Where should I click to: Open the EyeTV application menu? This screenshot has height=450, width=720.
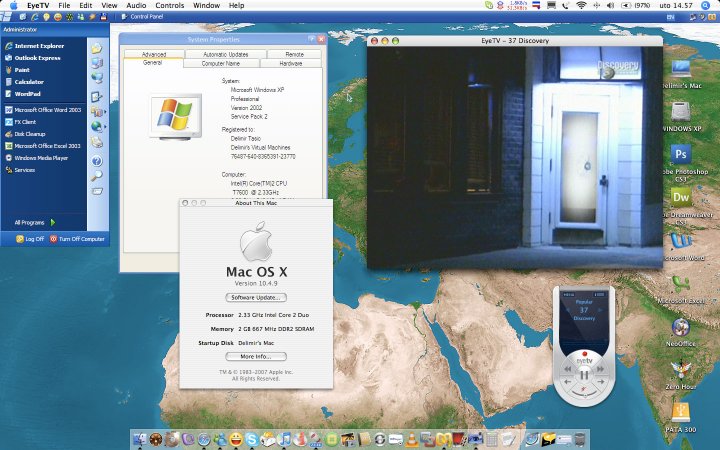pos(38,6)
